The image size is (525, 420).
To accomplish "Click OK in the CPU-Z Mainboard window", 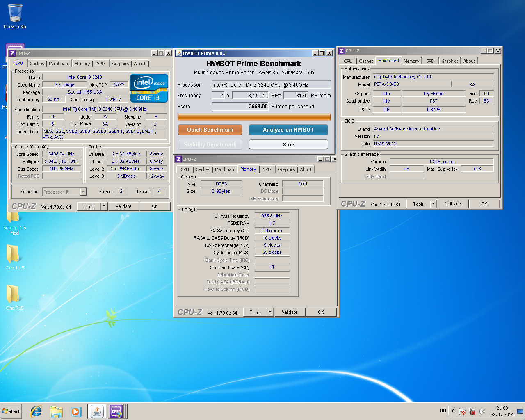I will pos(484,204).
